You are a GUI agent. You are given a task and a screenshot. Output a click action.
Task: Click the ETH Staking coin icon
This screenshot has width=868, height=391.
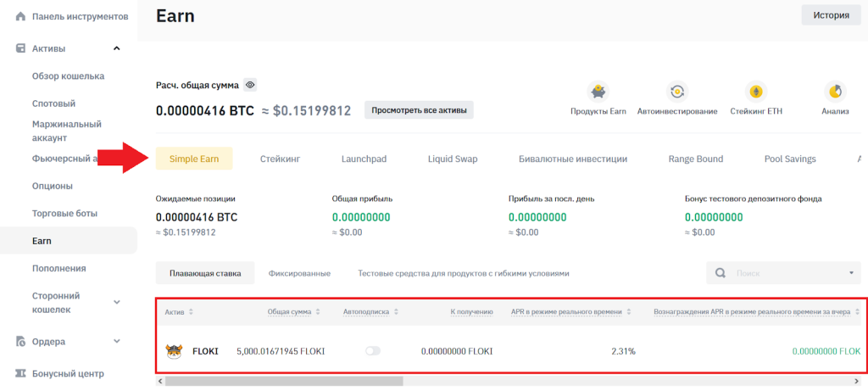pyautogui.click(x=754, y=92)
